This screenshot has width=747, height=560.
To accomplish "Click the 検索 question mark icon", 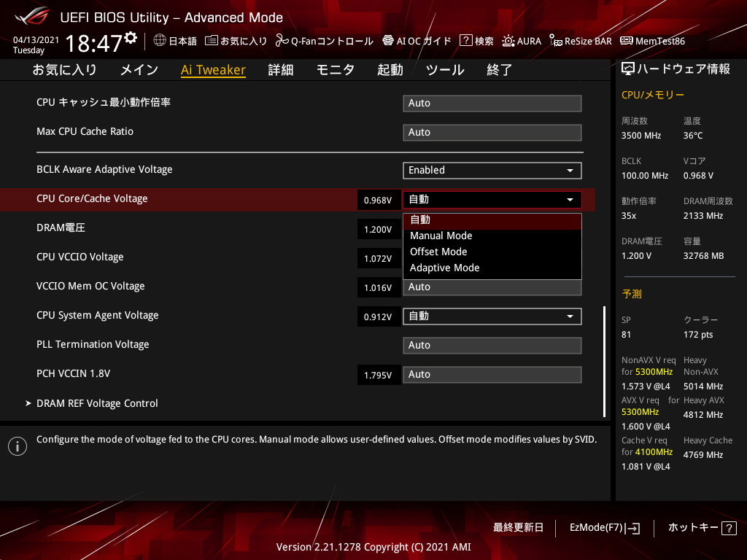I will 465,41.
